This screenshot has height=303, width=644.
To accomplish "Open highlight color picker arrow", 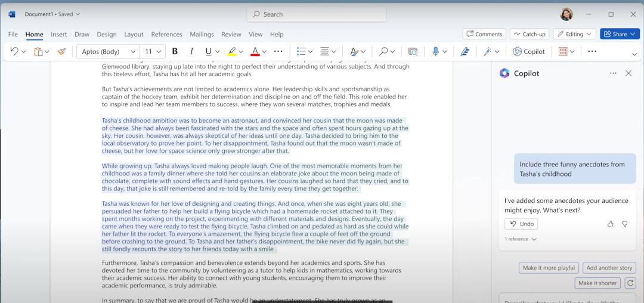I will pyautogui.click(x=241, y=52).
